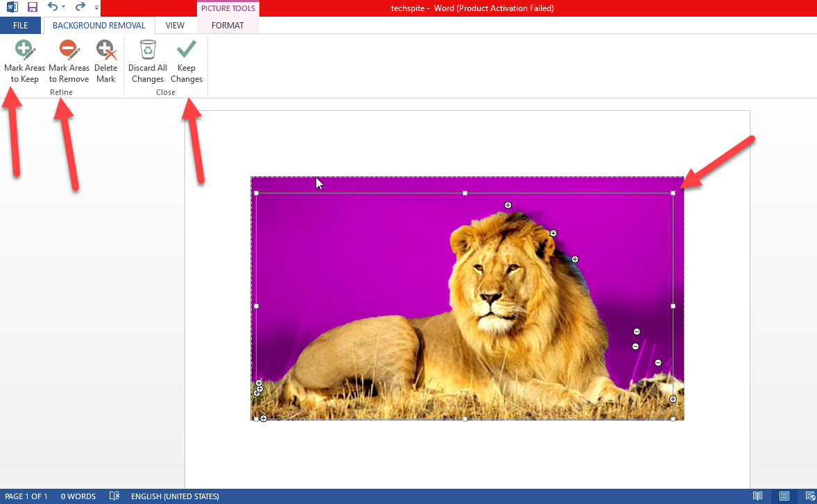Click the Delete Mark tool

tap(105, 61)
